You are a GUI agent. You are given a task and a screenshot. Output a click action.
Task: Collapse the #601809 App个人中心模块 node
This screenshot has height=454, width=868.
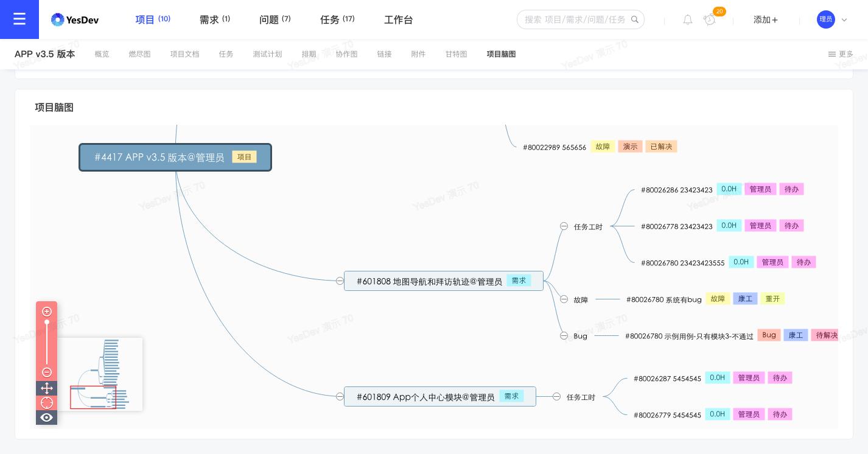pyautogui.click(x=340, y=396)
